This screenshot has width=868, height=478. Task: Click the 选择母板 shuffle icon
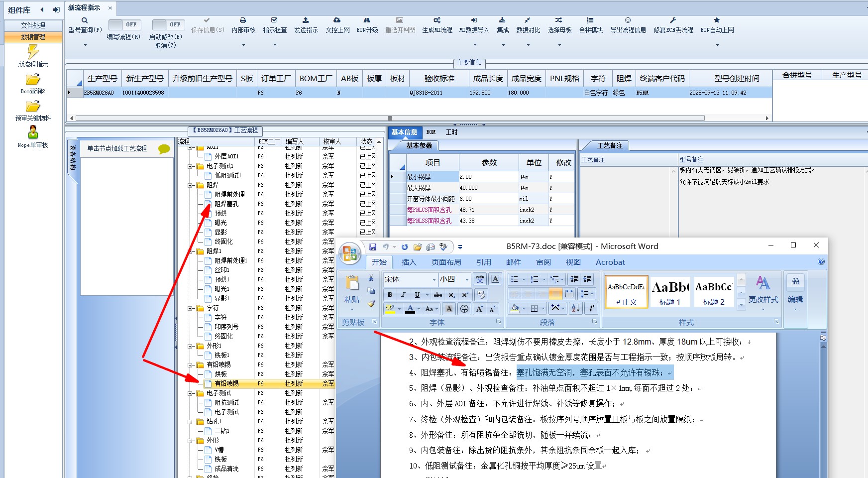[x=559, y=20]
